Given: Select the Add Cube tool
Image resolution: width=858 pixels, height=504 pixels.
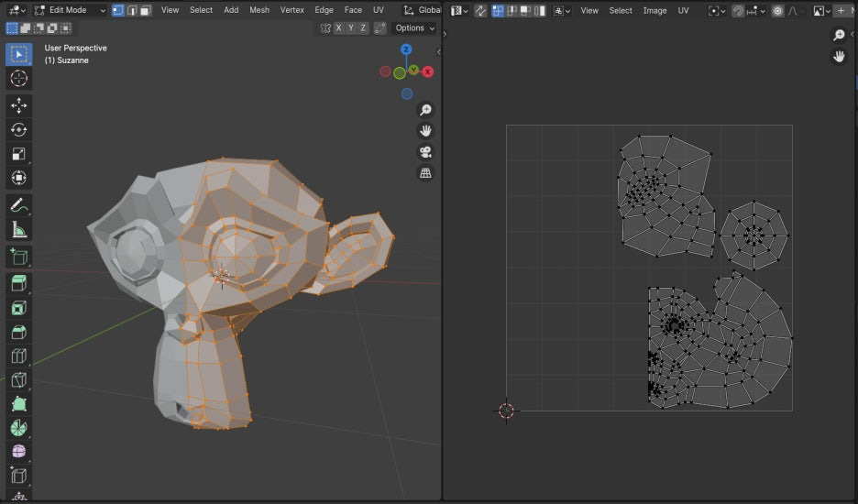Looking at the screenshot, I should (x=18, y=257).
